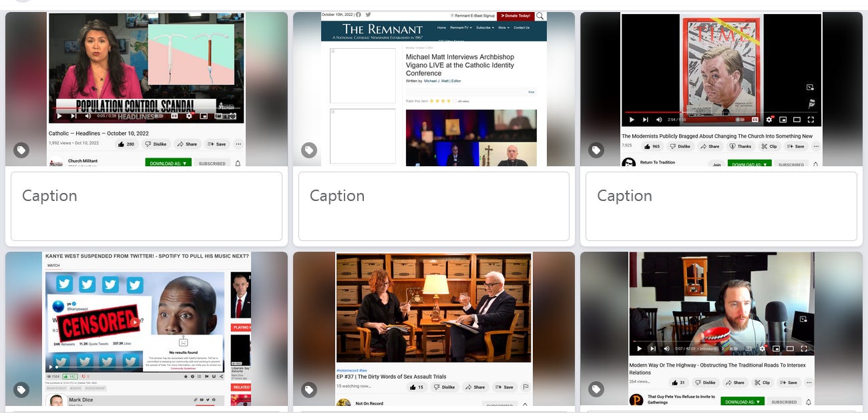Click the notification bell beside Church Militant's Subscribed
This screenshot has width=868, height=420.
click(x=238, y=163)
